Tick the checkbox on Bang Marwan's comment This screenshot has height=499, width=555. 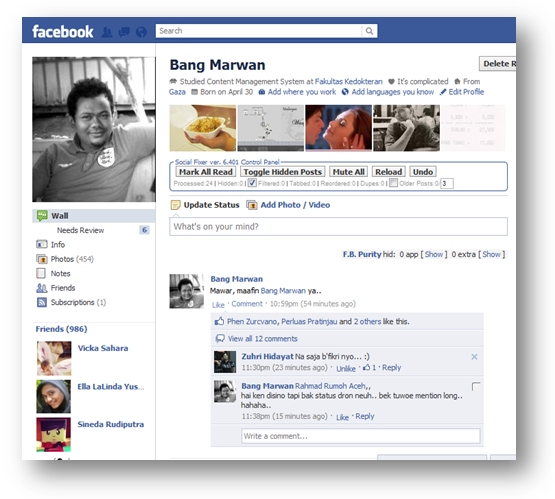pyautogui.click(x=476, y=386)
